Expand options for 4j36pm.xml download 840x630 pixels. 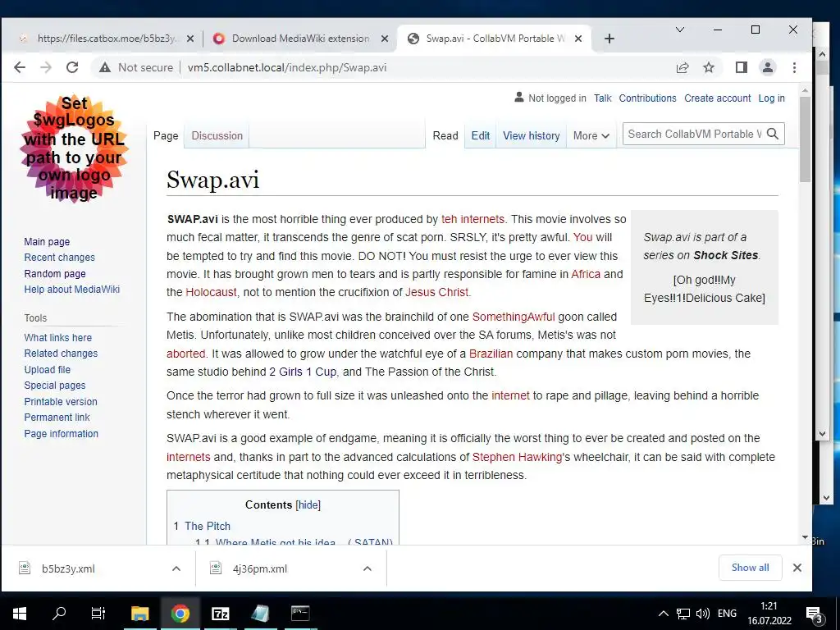(367, 568)
